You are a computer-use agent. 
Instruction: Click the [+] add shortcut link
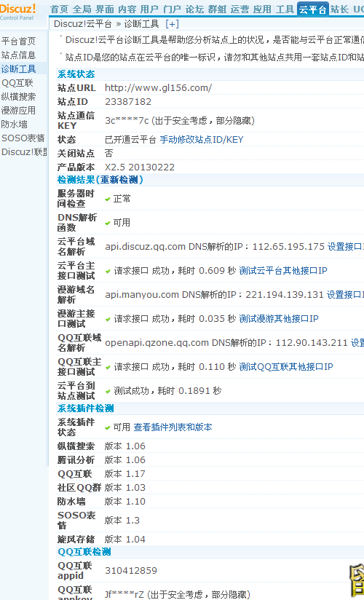(173, 24)
